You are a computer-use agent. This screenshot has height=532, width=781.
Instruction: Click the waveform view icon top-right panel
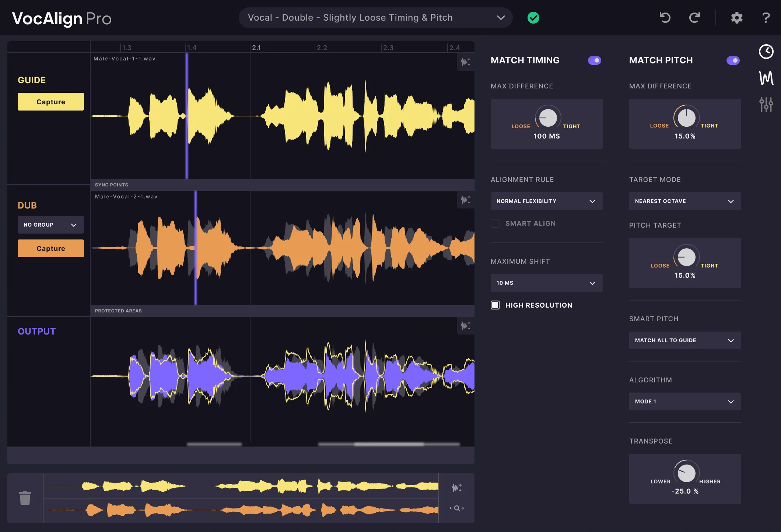(766, 78)
